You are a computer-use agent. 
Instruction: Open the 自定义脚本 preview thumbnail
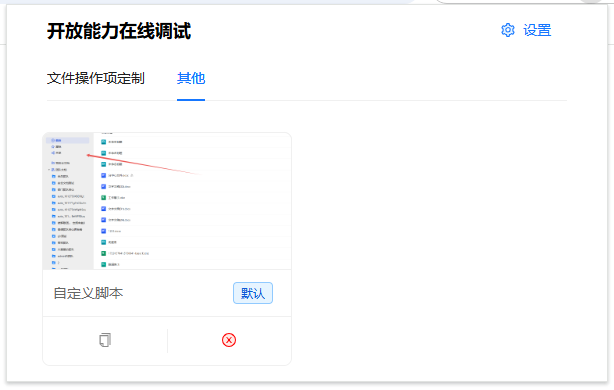coord(167,201)
